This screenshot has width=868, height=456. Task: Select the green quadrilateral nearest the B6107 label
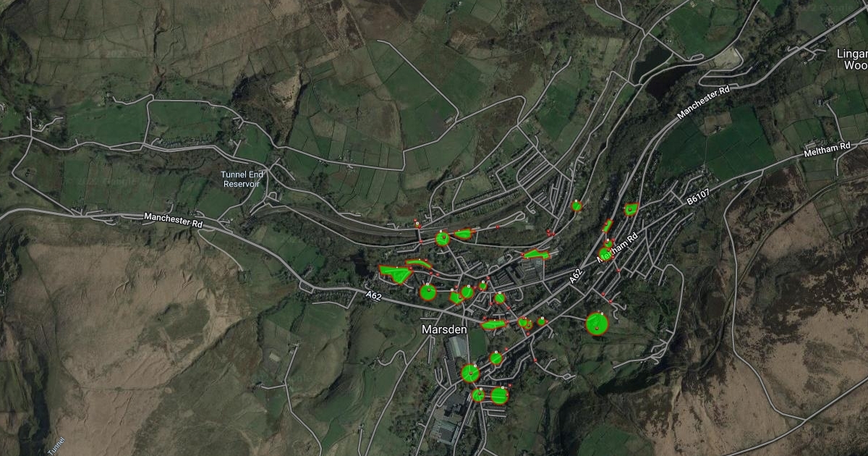[x=631, y=209]
